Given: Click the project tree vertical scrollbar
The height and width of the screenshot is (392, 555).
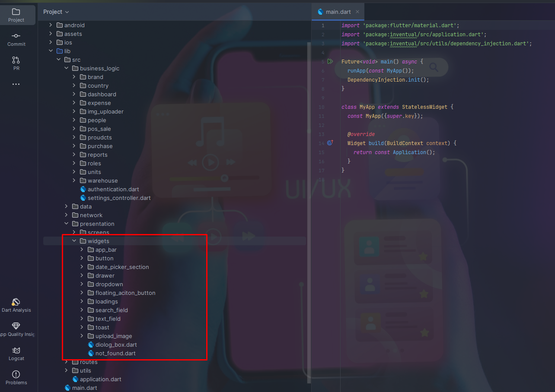Looking at the screenshot, I should (309, 212).
